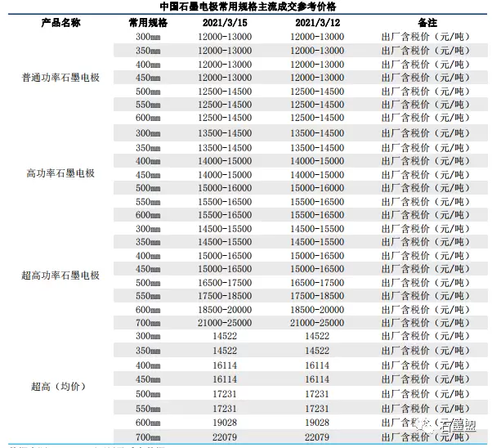Click 16500-17500 under 2021/3/12

(x=317, y=283)
